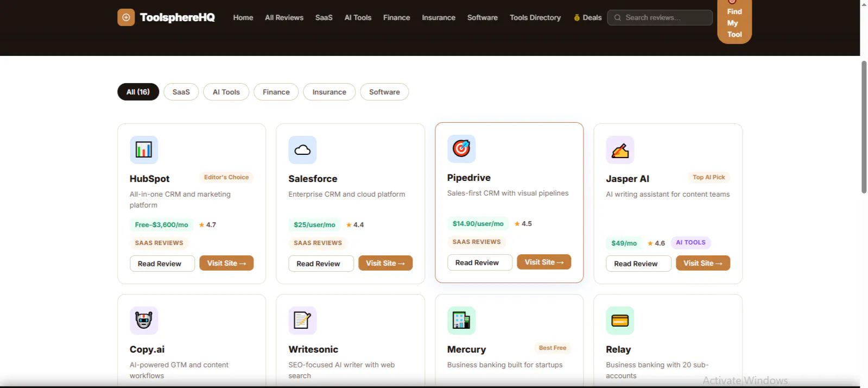
Task: Click HubSpot's Free–$3,600/mo price tag
Action: [x=161, y=224]
